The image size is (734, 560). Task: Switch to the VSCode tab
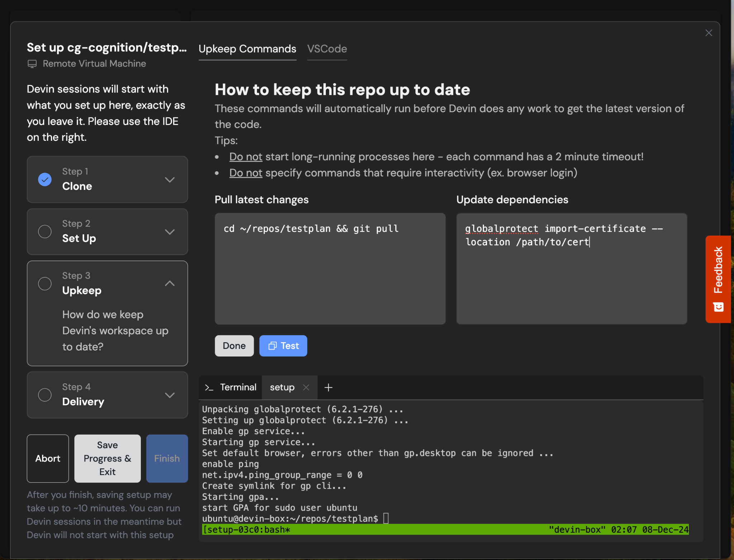(327, 49)
